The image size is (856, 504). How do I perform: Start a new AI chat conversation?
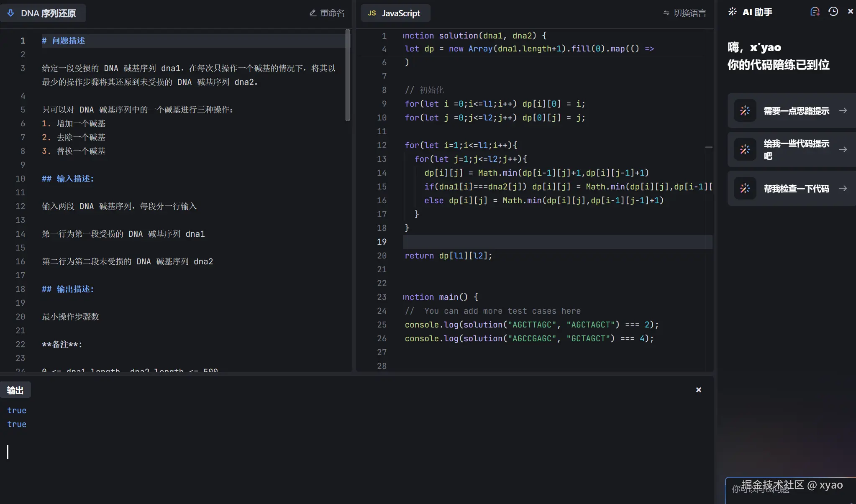point(815,12)
